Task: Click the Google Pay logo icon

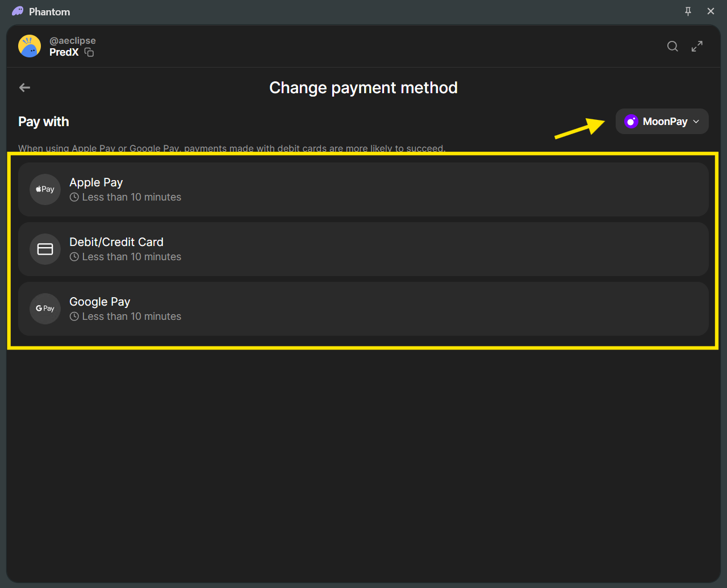Action: (45, 308)
